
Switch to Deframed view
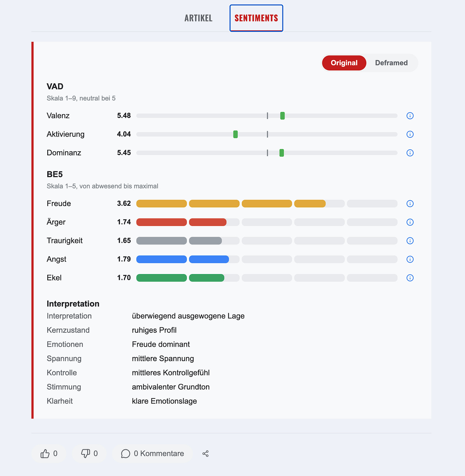click(391, 63)
